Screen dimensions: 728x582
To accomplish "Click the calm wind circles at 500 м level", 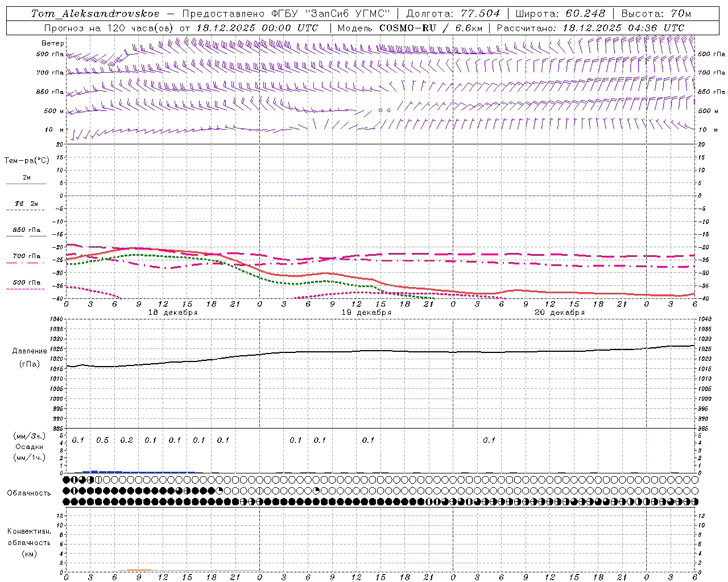I will click(x=384, y=110).
